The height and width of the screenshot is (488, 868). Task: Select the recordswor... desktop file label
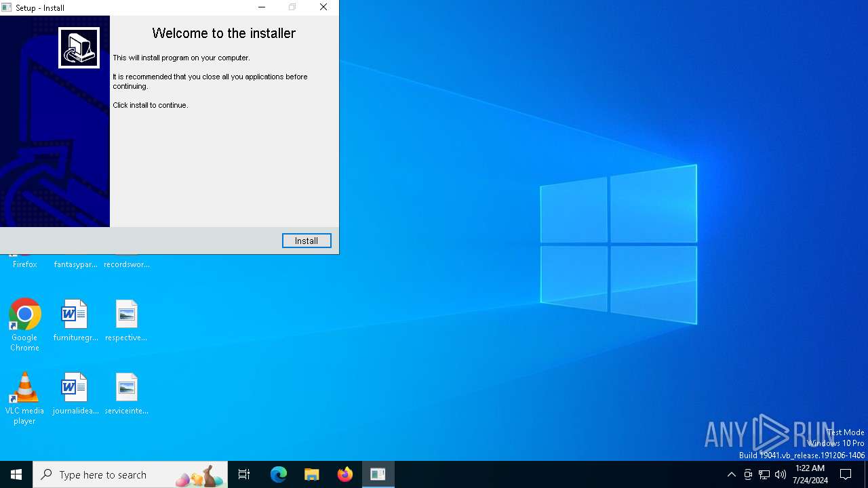pos(126,264)
